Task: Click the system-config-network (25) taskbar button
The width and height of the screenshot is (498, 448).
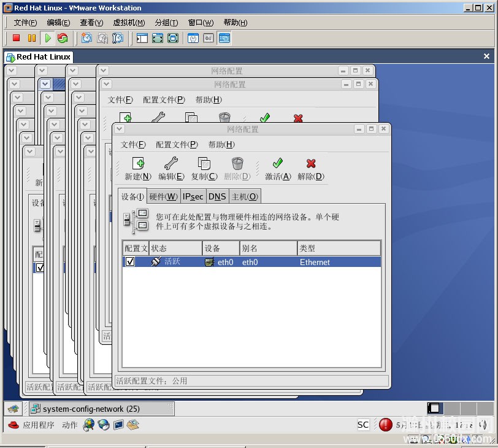Action: click(102, 409)
